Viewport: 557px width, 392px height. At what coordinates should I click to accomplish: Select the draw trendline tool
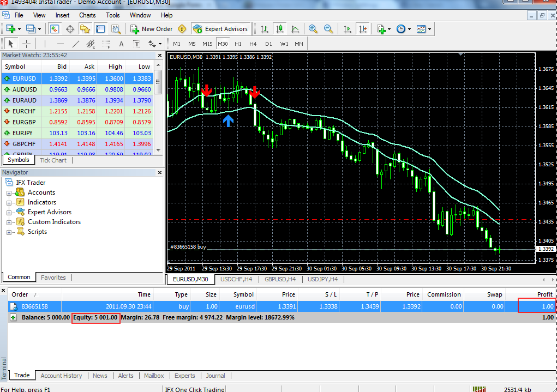(76, 44)
